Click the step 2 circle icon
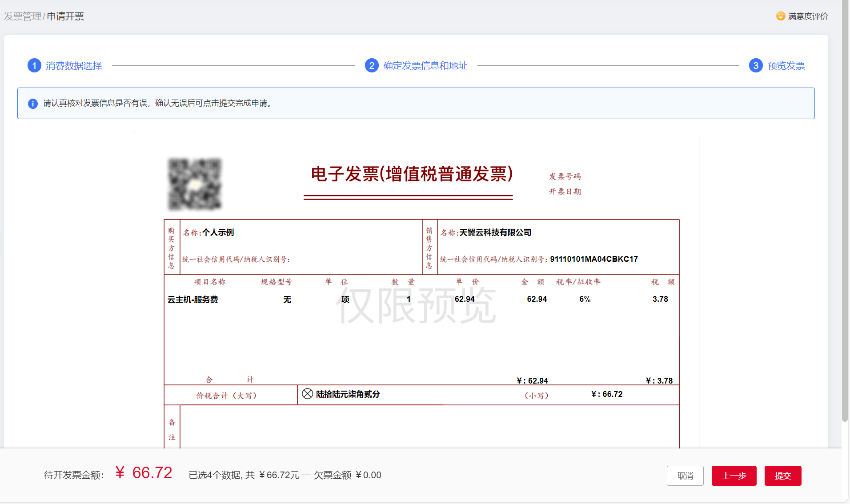 (x=372, y=66)
